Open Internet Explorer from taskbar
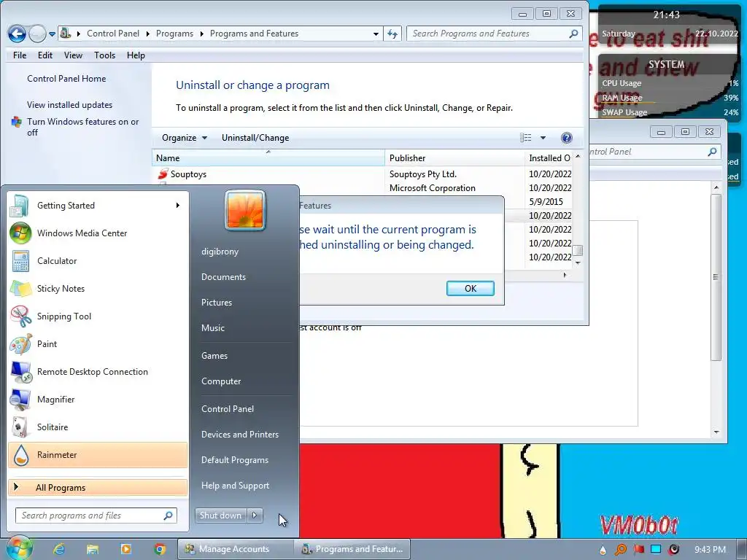Viewport: 747px width, 560px height. coord(59,549)
